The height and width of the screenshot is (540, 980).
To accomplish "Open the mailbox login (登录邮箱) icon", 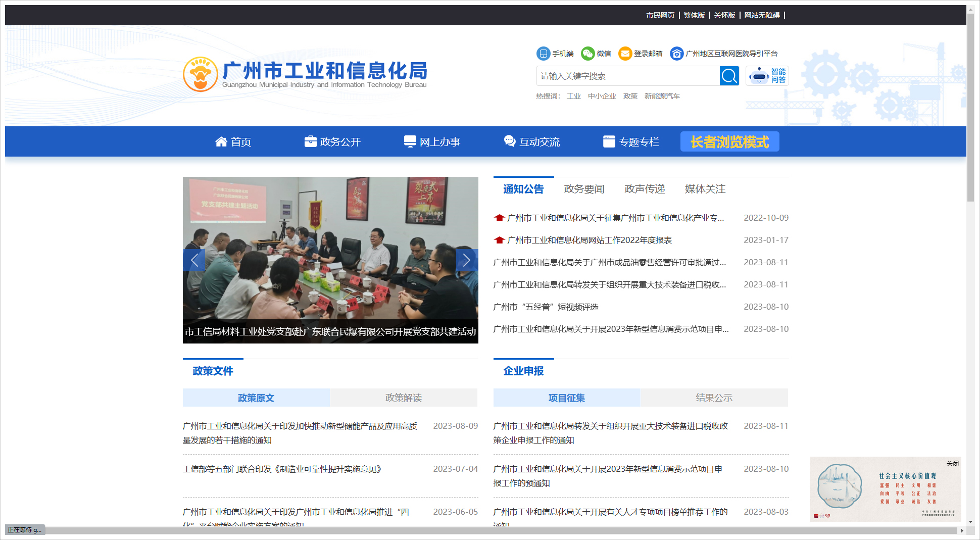I will pos(625,54).
